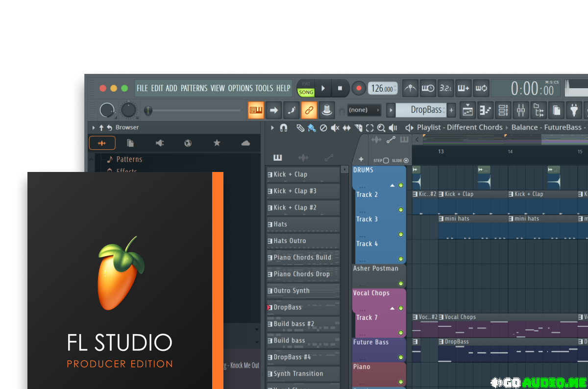The width and height of the screenshot is (588, 389).
Task: Open the piano roll view icon
Action: click(x=485, y=110)
